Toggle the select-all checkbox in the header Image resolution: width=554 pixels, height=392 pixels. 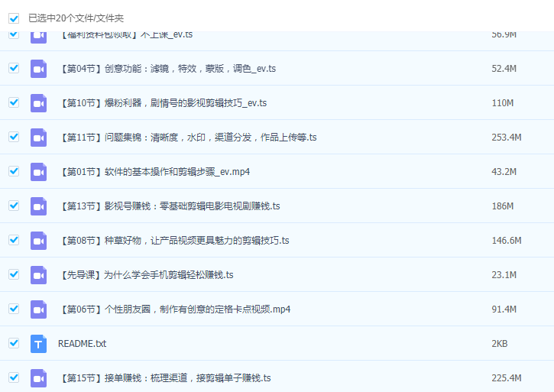point(14,18)
